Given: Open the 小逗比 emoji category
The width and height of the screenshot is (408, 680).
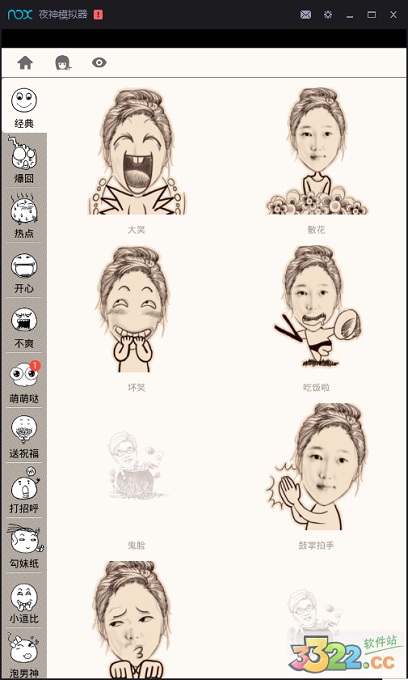Looking at the screenshot, I should [x=24, y=602].
